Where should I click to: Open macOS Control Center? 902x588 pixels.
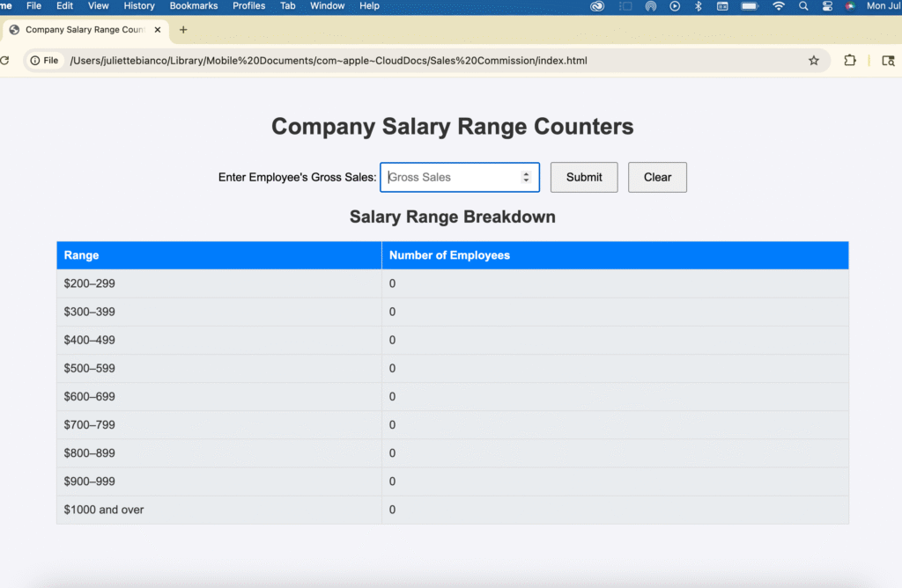coord(827,6)
